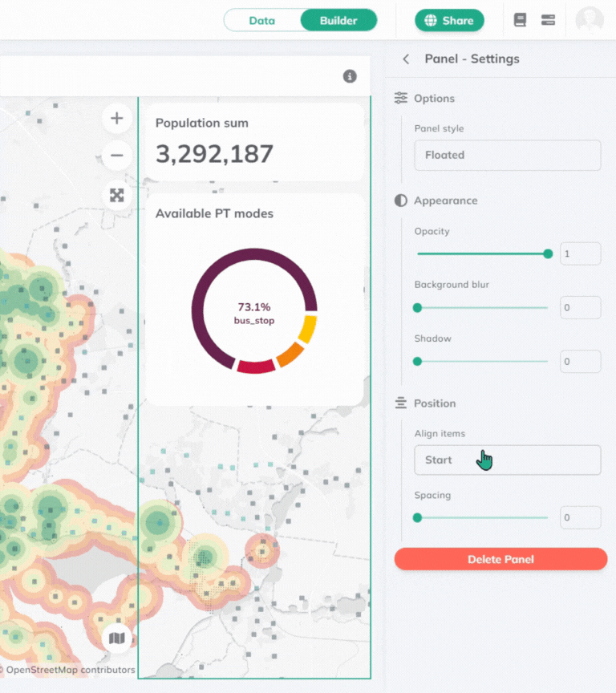Click the Share button
Image resolution: width=616 pixels, height=693 pixels.
[x=449, y=20]
